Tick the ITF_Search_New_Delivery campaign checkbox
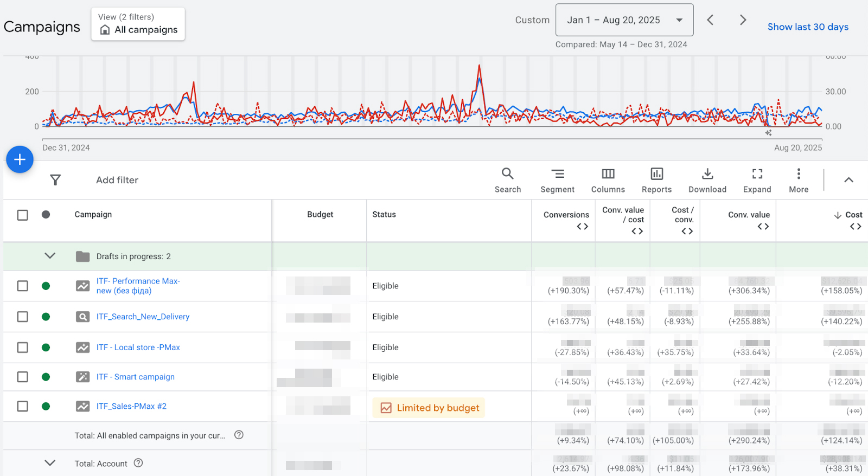 click(22, 317)
